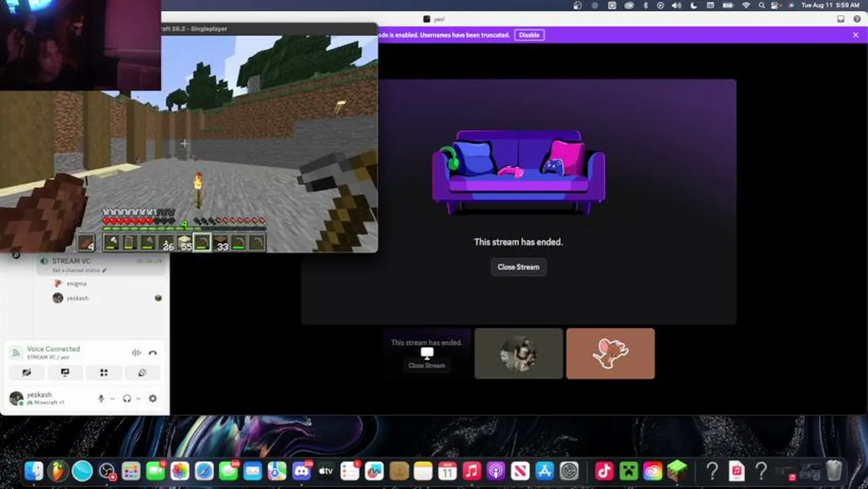Disconnect from the voice call
868x489 pixels.
(153, 352)
